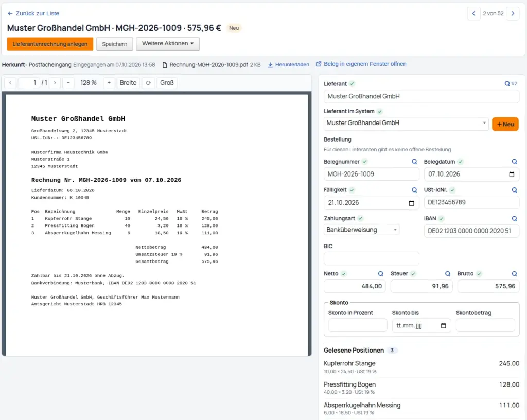Locate Netto in document via magnifier
527x420 pixels.
coord(380,274)
